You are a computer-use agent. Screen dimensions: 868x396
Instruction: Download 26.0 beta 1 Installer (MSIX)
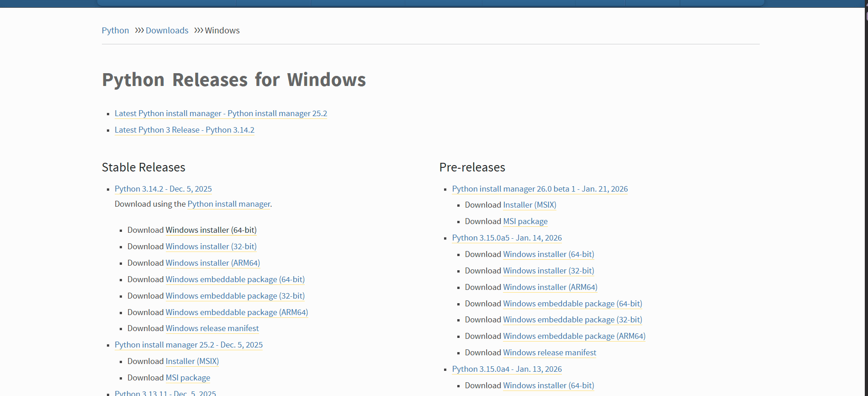529,205
